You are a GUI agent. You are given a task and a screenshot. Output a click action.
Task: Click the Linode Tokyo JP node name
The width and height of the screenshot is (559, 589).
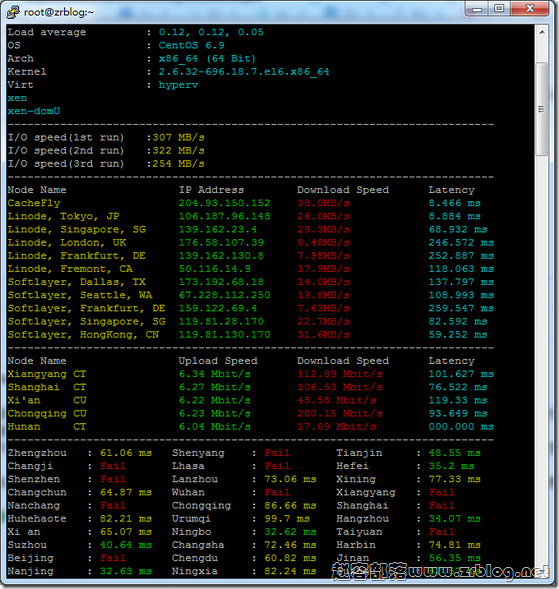point(63,216)
